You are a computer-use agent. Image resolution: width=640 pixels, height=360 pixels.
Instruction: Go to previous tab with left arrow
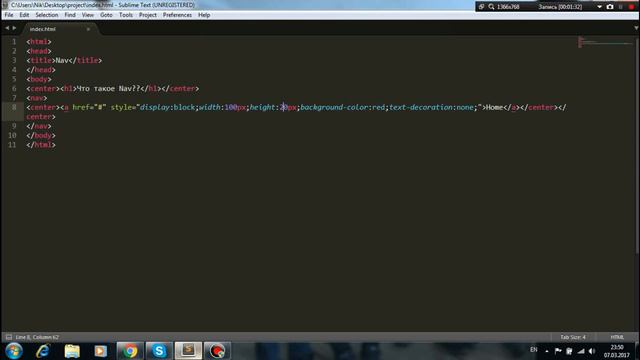click(x=7, y=28)
